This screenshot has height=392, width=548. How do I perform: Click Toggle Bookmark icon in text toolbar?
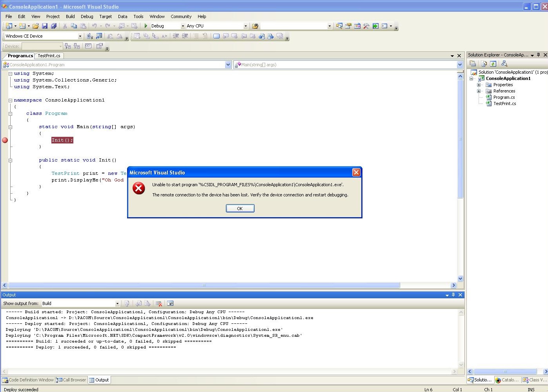[x=217, y=36]
